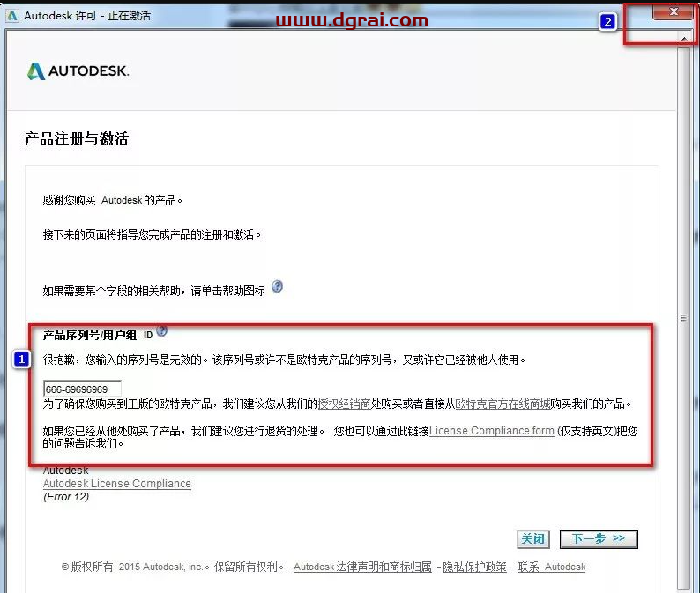Screen dimensions: 700x593
Task: Click the 产品注册与激活 heading
Action: 77,138
